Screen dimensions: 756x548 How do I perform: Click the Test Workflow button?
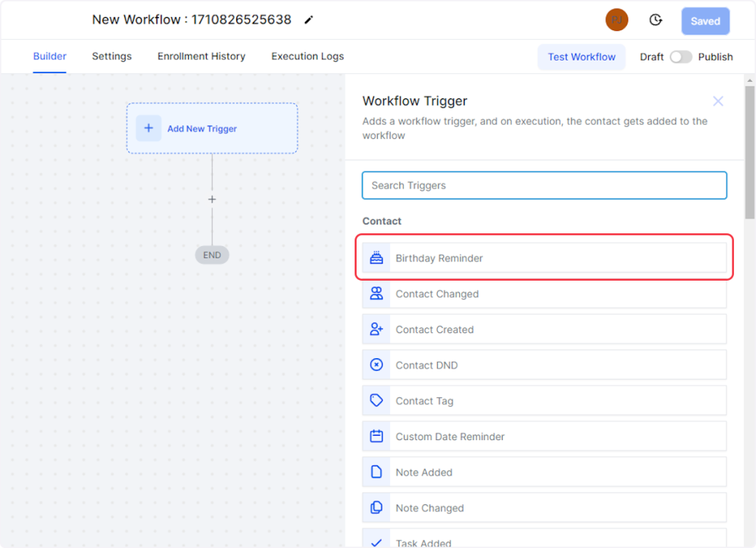pyautogui.click(x=581, y=57)
